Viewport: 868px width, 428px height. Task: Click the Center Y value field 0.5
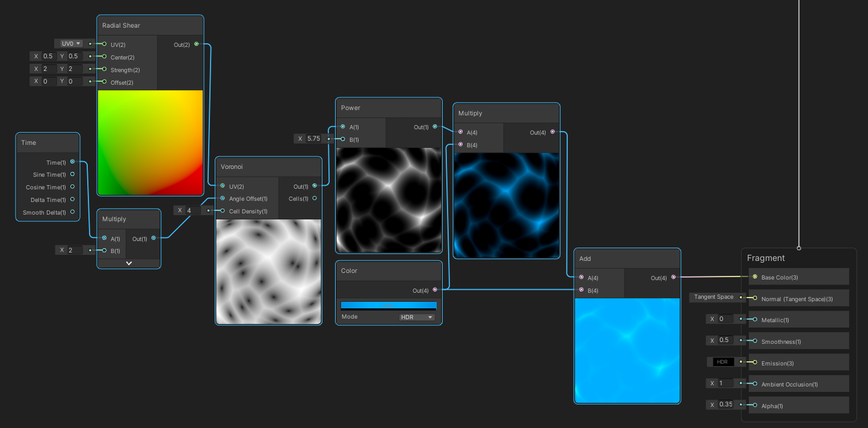73,57
